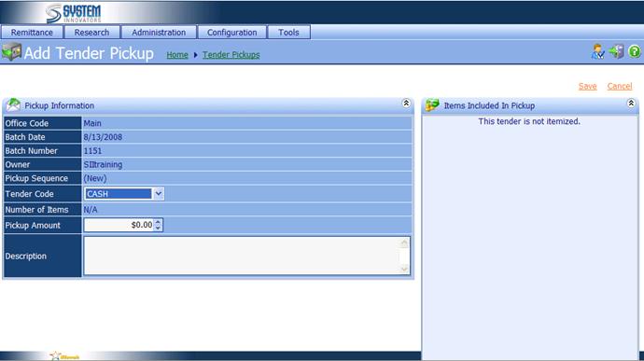Open the Configuration menu
Image resolution: width=644 pixels, height=361 pixels.
click(232, 33)
